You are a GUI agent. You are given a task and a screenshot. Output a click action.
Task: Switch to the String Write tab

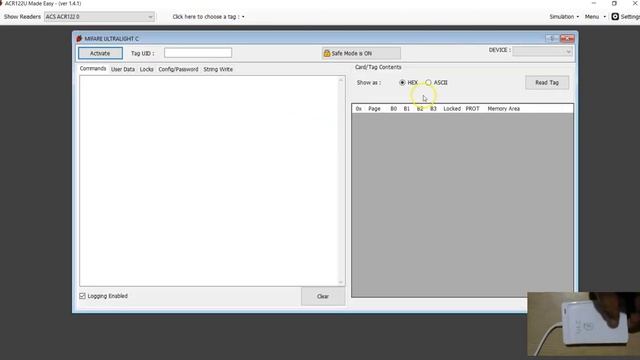click(x=218, y=69)
